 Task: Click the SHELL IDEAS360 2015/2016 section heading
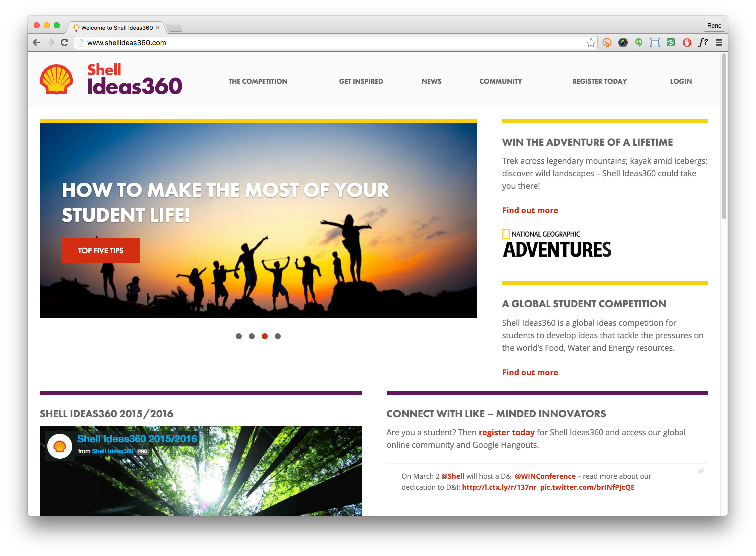click(x=106, y=414)
